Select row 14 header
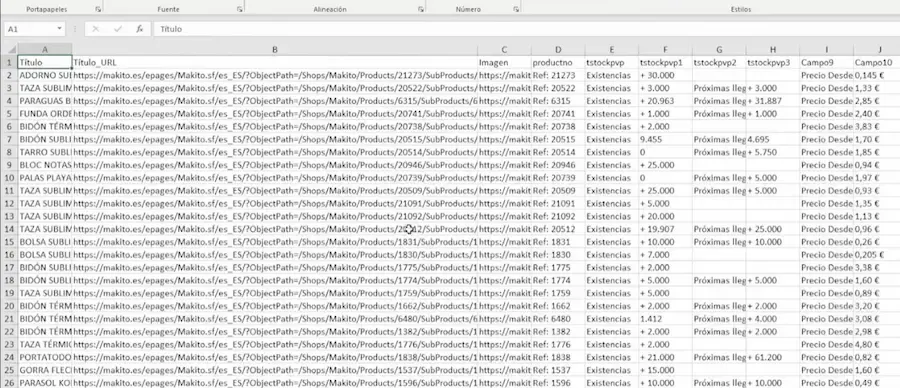Viewport: 900px width, 388px height. point(9,229)
